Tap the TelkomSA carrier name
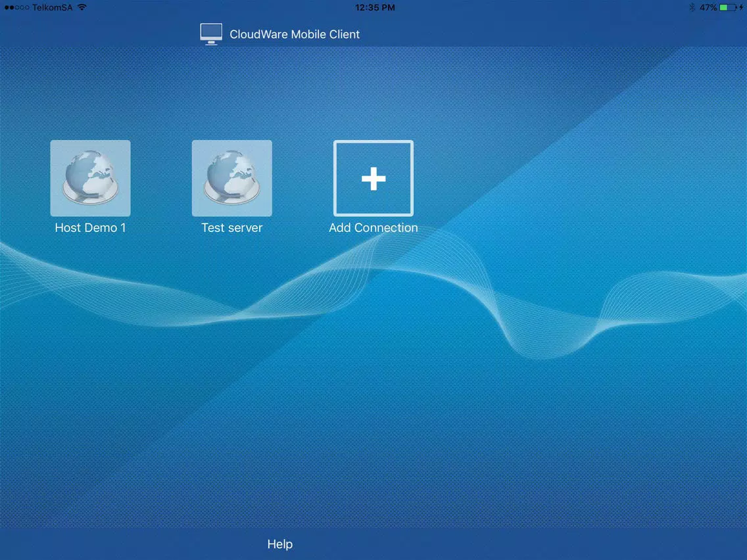This screenshot has width=747, height=560. [x=53, y=8]
